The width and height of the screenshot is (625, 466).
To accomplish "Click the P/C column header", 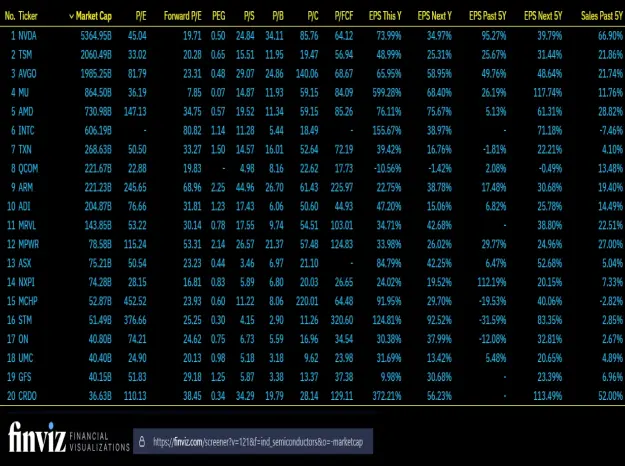I will [x=313, y=16].
